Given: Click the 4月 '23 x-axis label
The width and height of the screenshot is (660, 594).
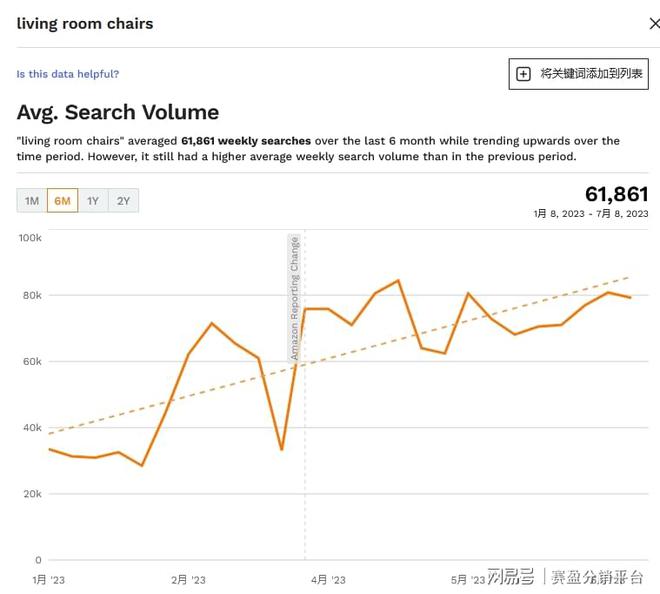Looking at the screenshot, I should [327, 580].
